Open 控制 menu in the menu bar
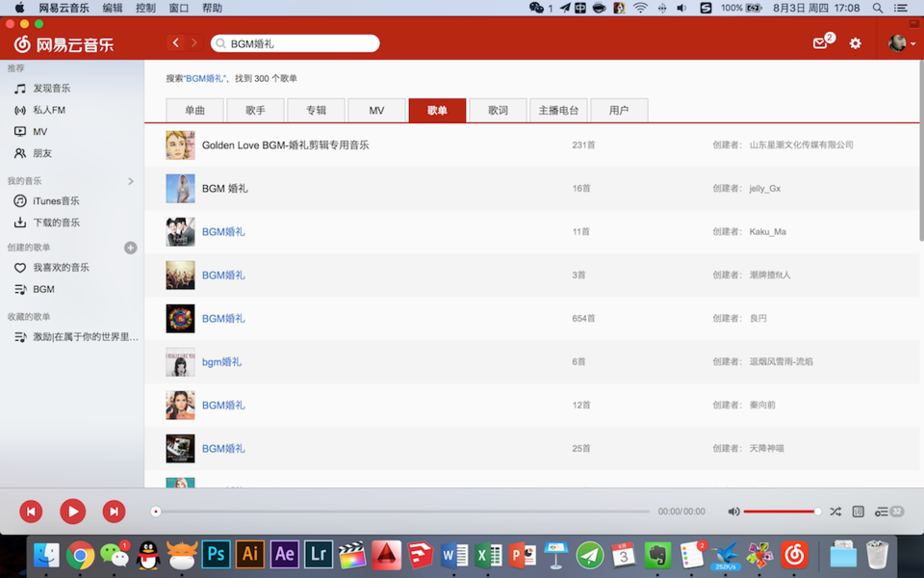 [x=145, y=8]
